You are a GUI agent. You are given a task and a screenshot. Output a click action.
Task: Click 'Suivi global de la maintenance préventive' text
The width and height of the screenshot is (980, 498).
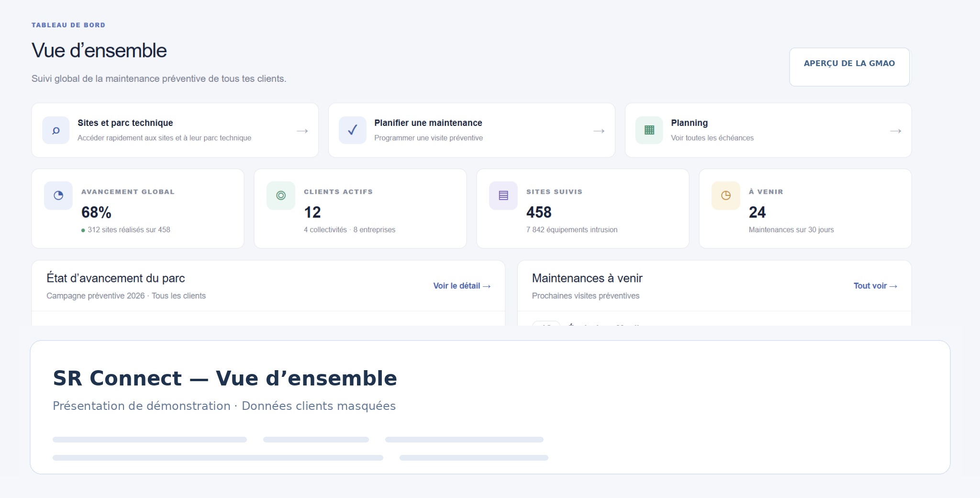pyautogui.click(x=159, y=79)
